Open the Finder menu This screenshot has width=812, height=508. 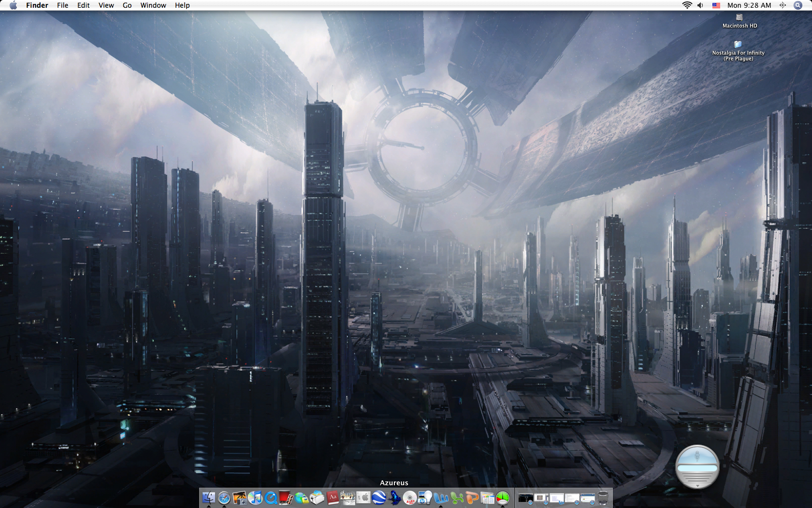pyautogui.click(x=37, y=5)
